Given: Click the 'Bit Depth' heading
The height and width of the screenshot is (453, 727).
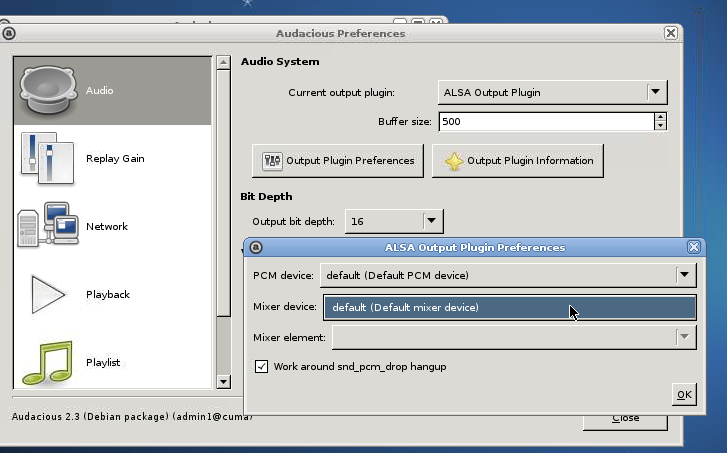Looking at the screenshot, I should tap(266, 197).
